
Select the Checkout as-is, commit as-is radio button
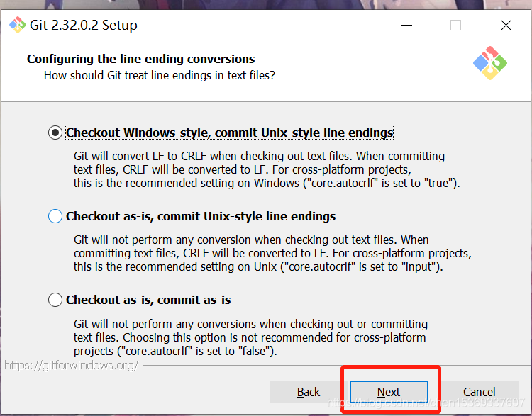coord(55,300)
